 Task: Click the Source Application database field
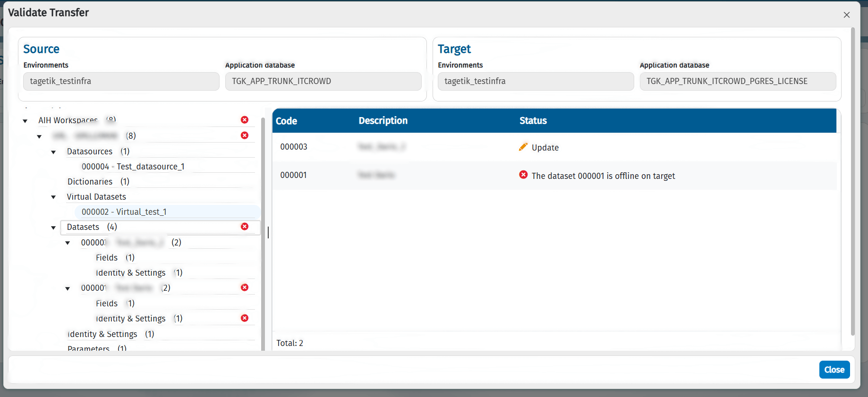pos(323,81)
